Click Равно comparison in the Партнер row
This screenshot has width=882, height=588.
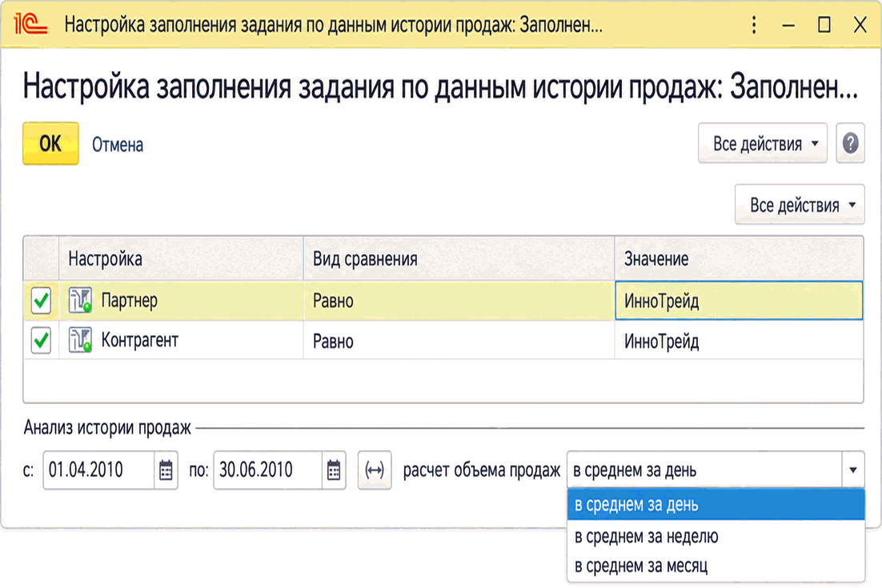[x=459, y=301]
